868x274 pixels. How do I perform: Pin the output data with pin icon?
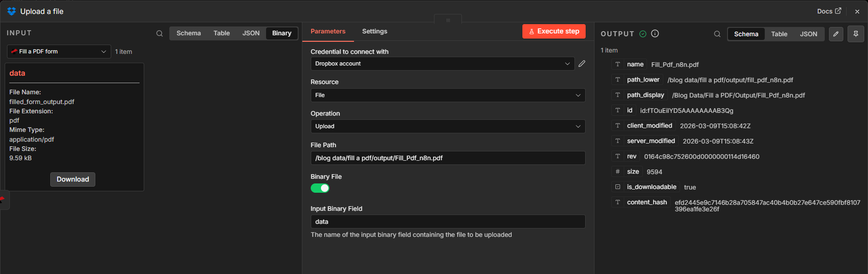855,34
